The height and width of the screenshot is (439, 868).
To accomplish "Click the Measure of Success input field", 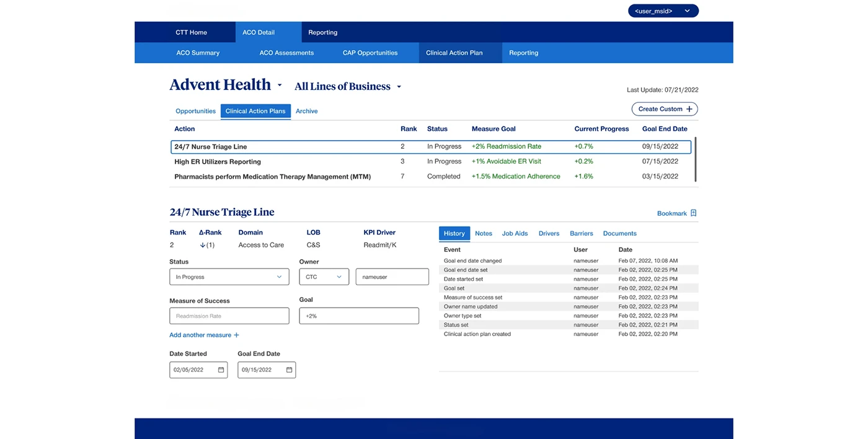I will click(x=229, y=316).
